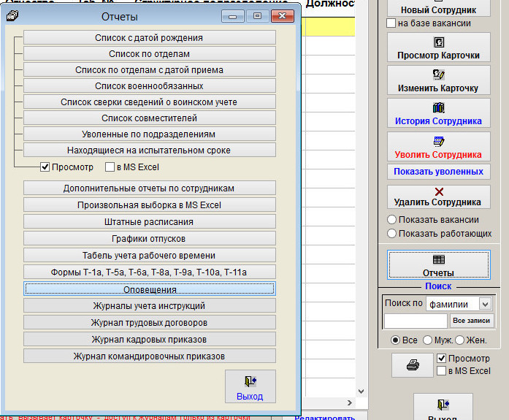Click the search text input field

[416, 321]
